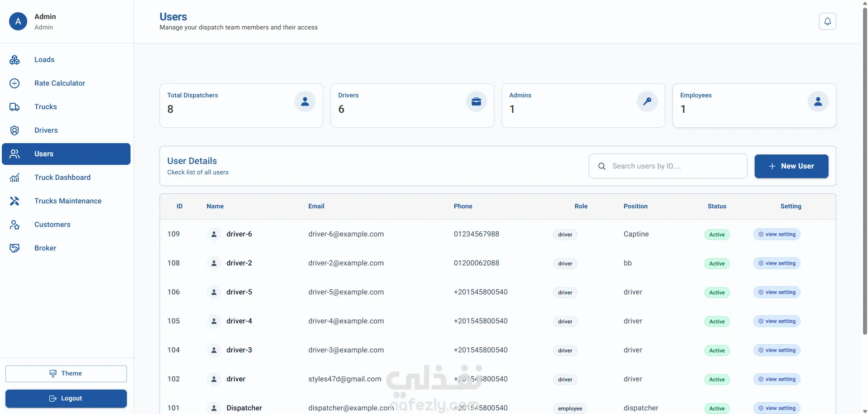868x414 pixels.
Task: Click the avatar icon beside driver-4
Action: (x=214, y=321)
